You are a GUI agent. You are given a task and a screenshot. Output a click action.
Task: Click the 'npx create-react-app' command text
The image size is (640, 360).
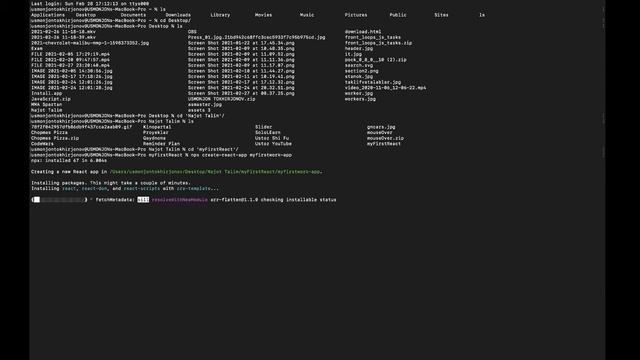point(242,155)
